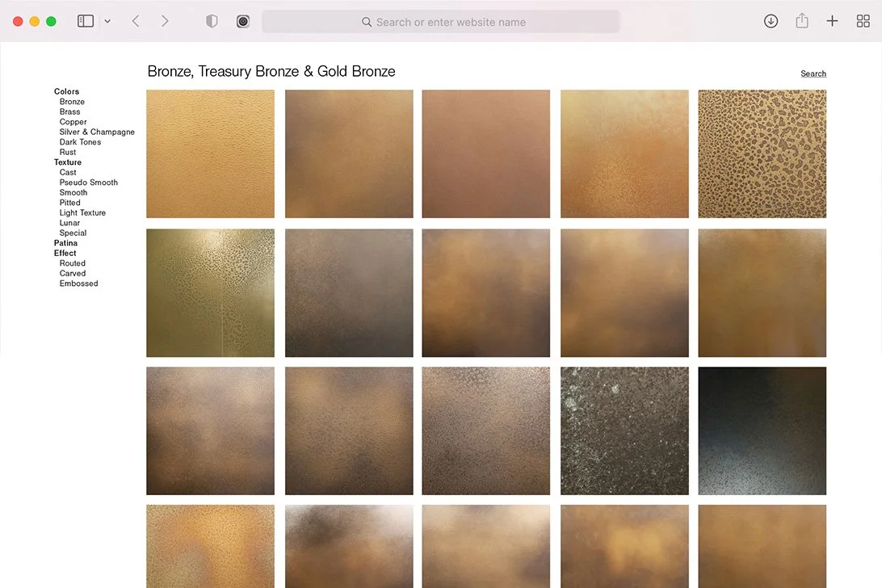This screenshot has height=588, width=882.
Task: Open the gray-brown dark swatch, second row
Action: click(x=349, y=292)
